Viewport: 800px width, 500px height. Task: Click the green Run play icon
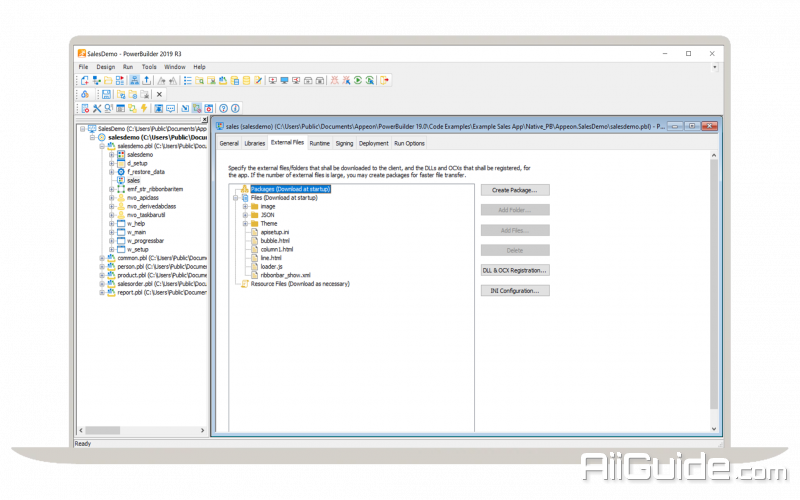(x=358, y=81)
